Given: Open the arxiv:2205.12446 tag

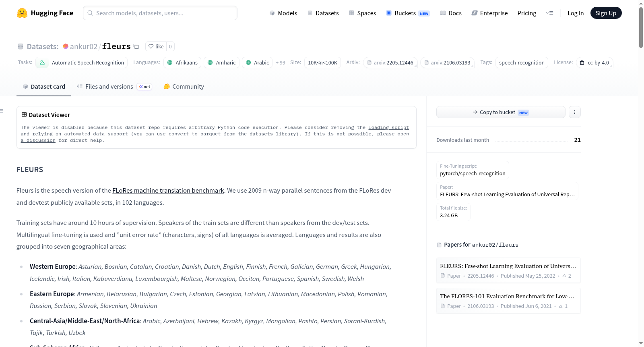Looking at the screenshot, I should [x=390, y=62].
